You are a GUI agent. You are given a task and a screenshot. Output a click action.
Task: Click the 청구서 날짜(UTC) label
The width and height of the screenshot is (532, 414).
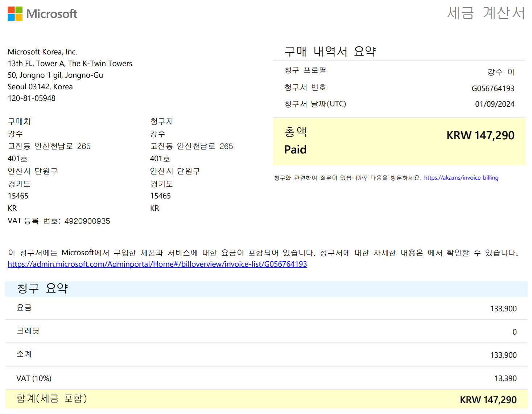[x=315, y=104]
